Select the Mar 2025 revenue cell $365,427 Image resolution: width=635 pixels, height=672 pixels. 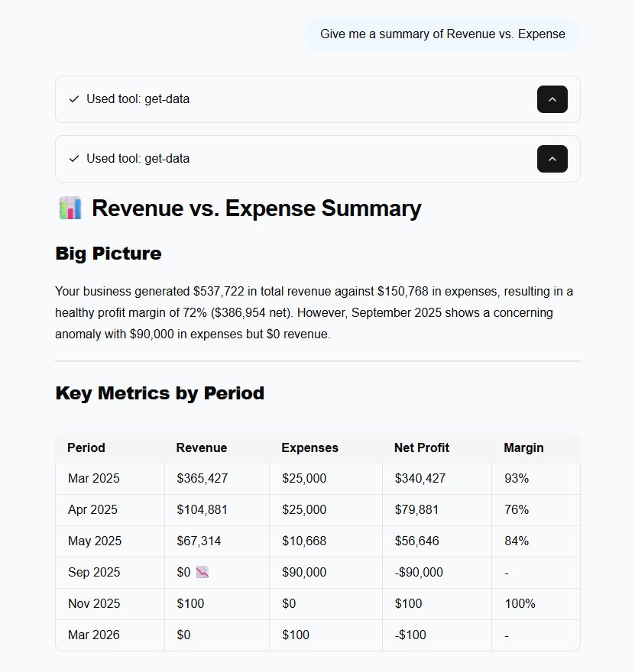pyautogui.click(x=202, y=479)
